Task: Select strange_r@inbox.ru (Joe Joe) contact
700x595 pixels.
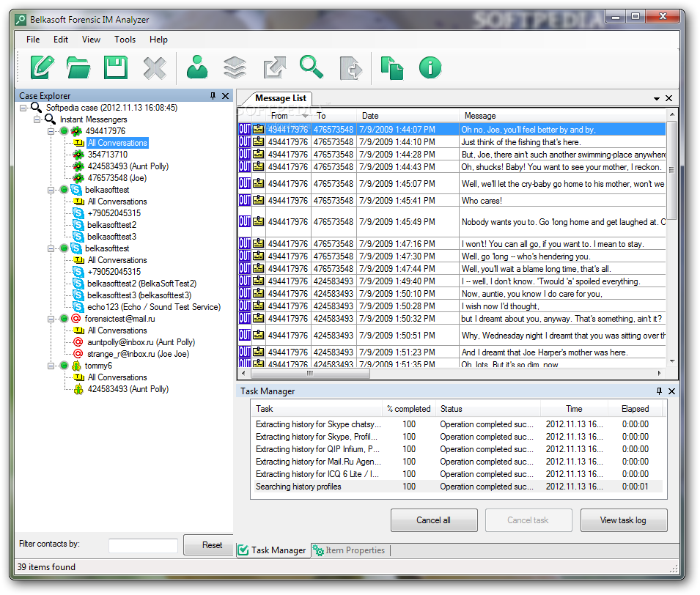Action: tap(139, 353)
